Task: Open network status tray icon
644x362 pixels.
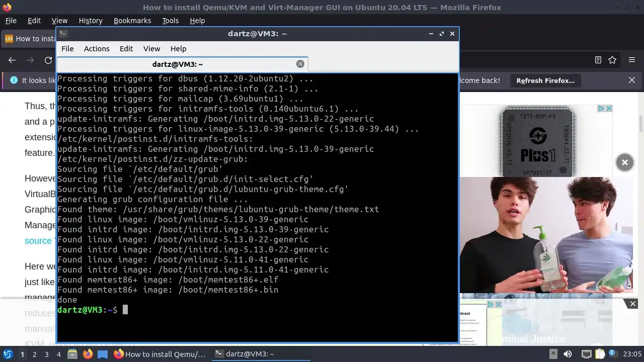Action: click(586, 354)
